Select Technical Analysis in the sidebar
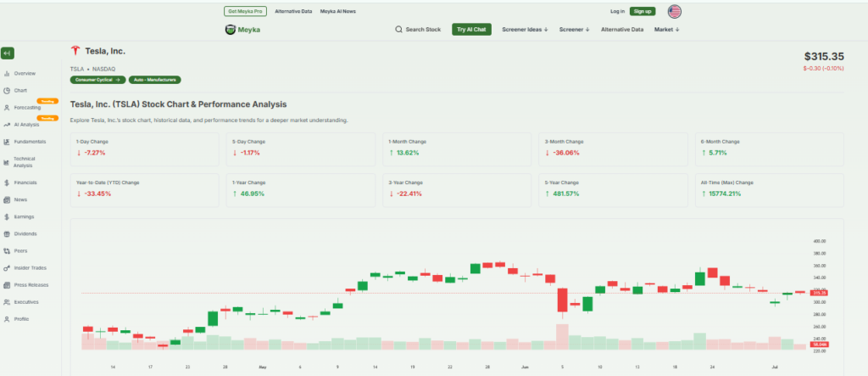The width and height of the screenshot is (868, 376). click(25, 162)
